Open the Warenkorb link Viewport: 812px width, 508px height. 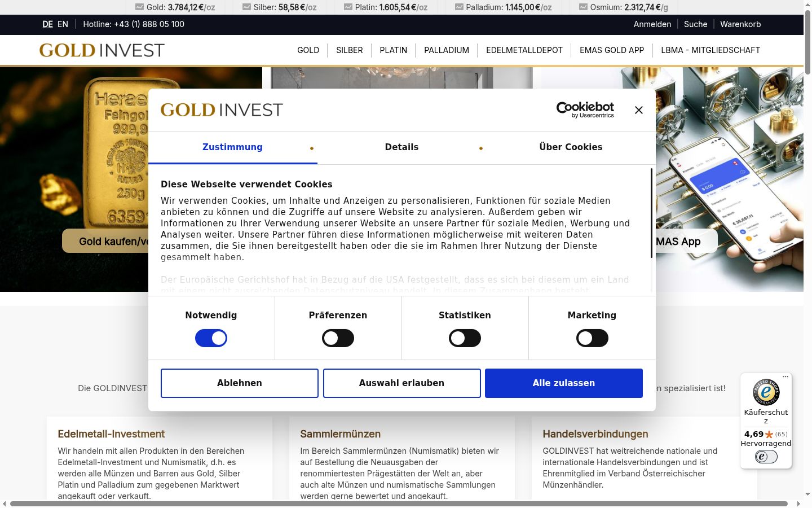[x=740, y=24]
